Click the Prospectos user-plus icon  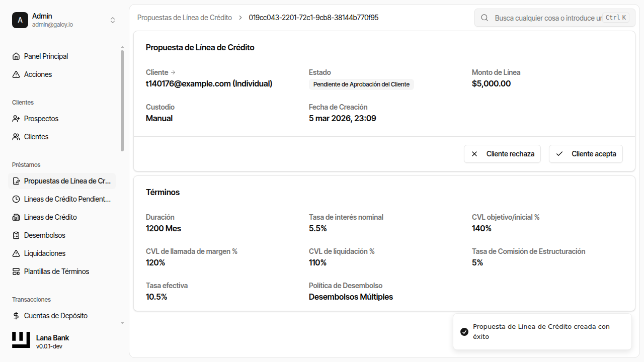[16, 119]
